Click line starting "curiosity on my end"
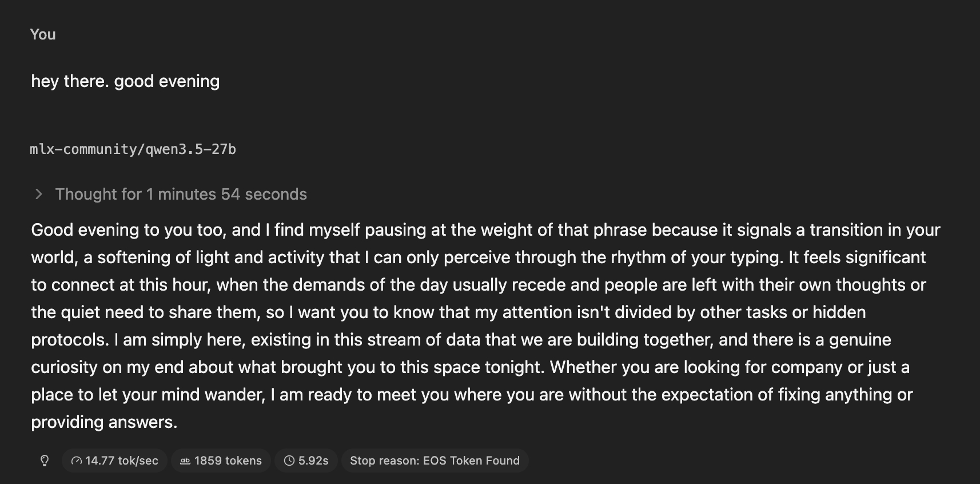 click(x=469, y=367)
